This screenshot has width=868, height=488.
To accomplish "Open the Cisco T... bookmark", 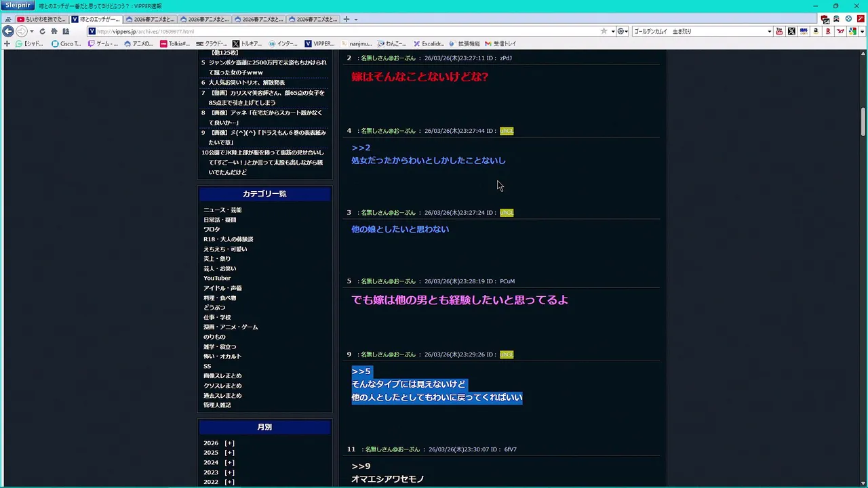I will (x=66, y=43).
